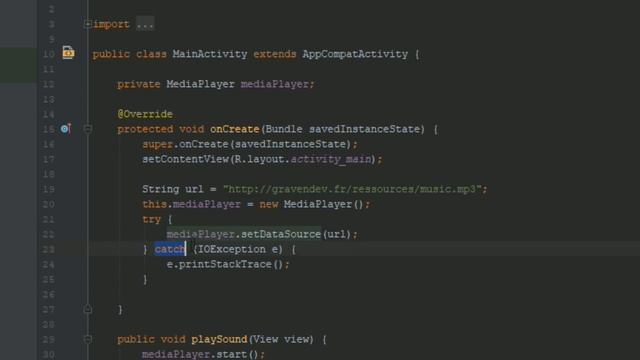
Task: Click the onCreate end fold marker on line 27
Action: click(88, 309)
